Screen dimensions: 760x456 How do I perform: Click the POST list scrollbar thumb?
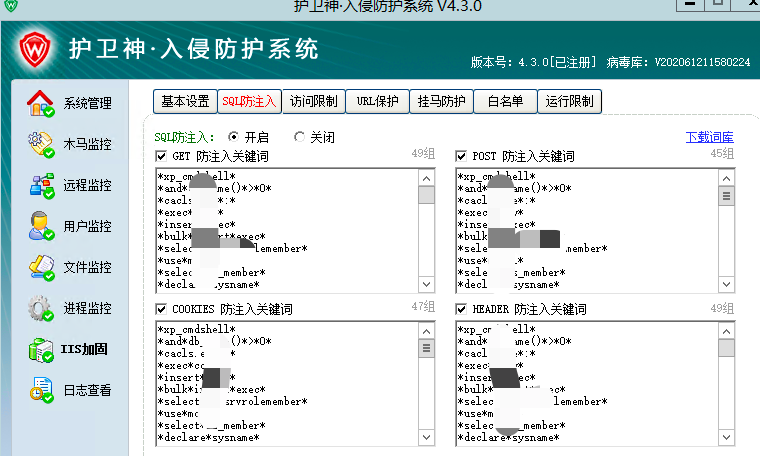point(727,196)
